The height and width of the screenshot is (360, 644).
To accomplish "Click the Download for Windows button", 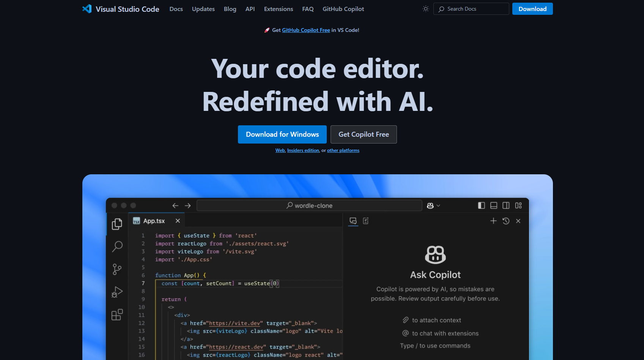I will [x=282, y=134].
